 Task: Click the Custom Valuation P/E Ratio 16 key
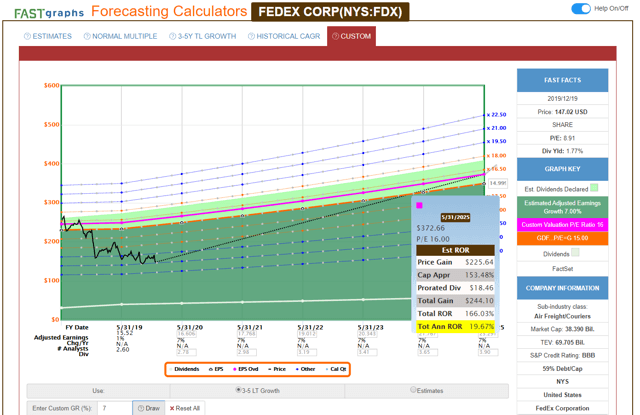[562, 225]
